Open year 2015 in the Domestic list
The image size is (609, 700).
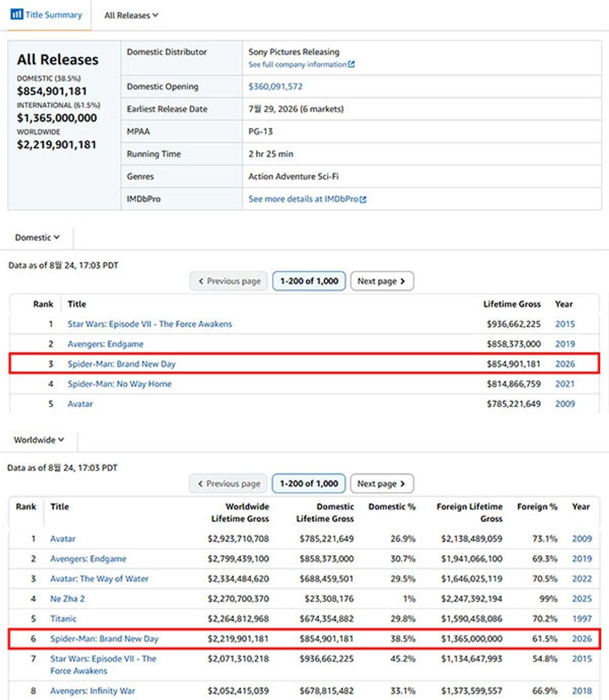coord(565,324)
